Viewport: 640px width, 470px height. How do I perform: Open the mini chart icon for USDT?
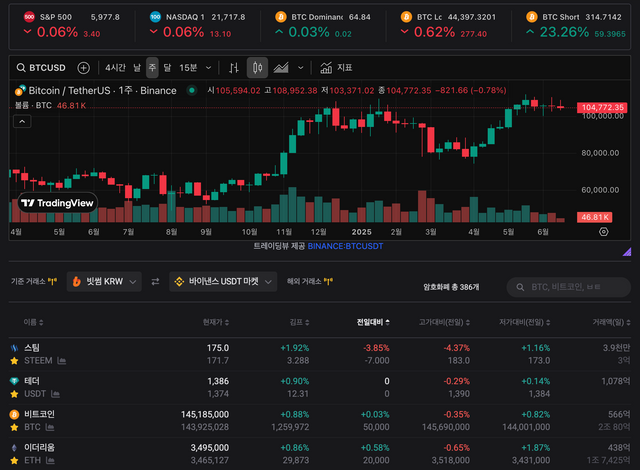pos(56,394)
